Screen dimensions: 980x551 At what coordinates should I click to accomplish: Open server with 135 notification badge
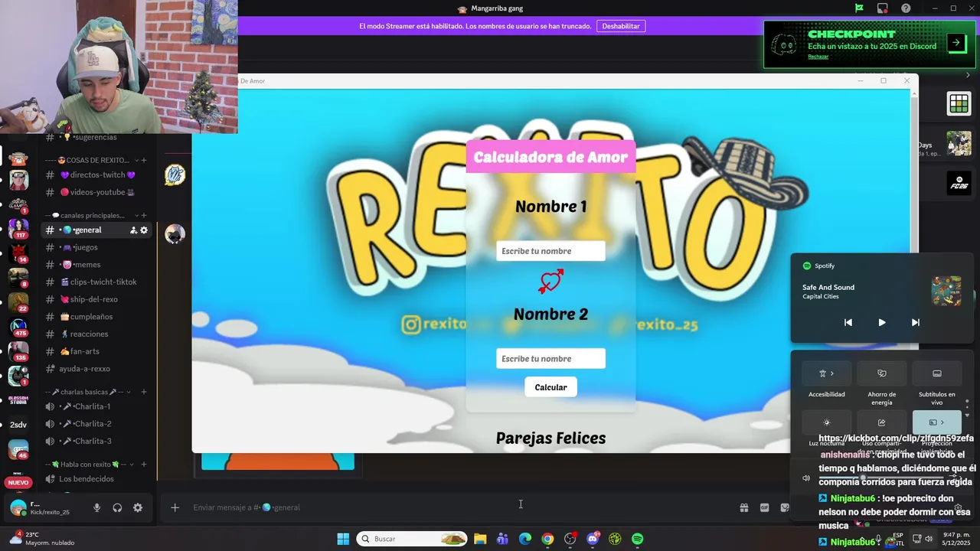(18, 351)
